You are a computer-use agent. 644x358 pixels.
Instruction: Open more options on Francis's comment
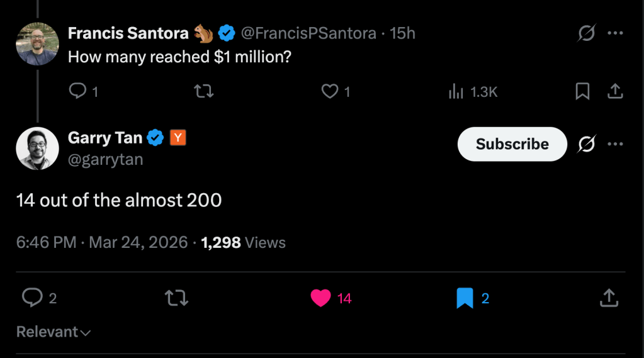615,33
